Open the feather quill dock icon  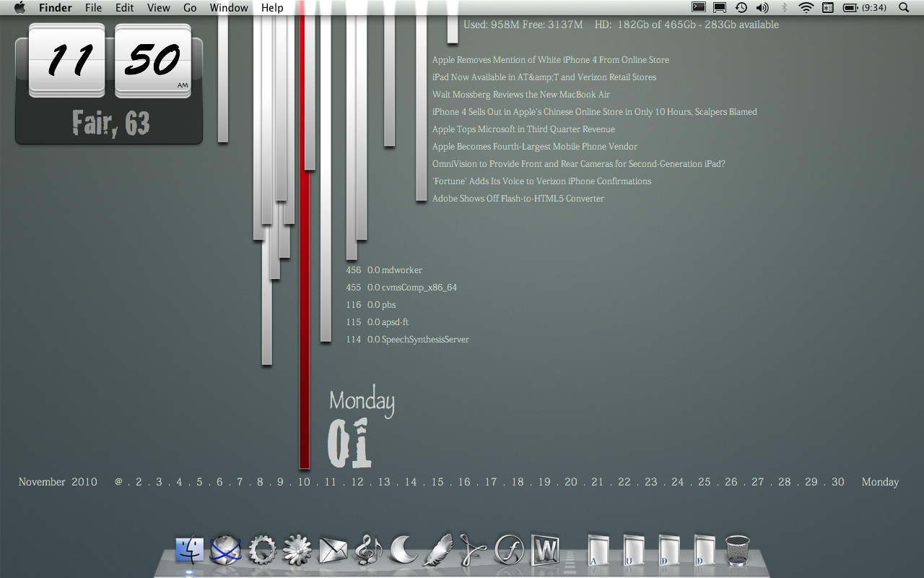point(438,550)
